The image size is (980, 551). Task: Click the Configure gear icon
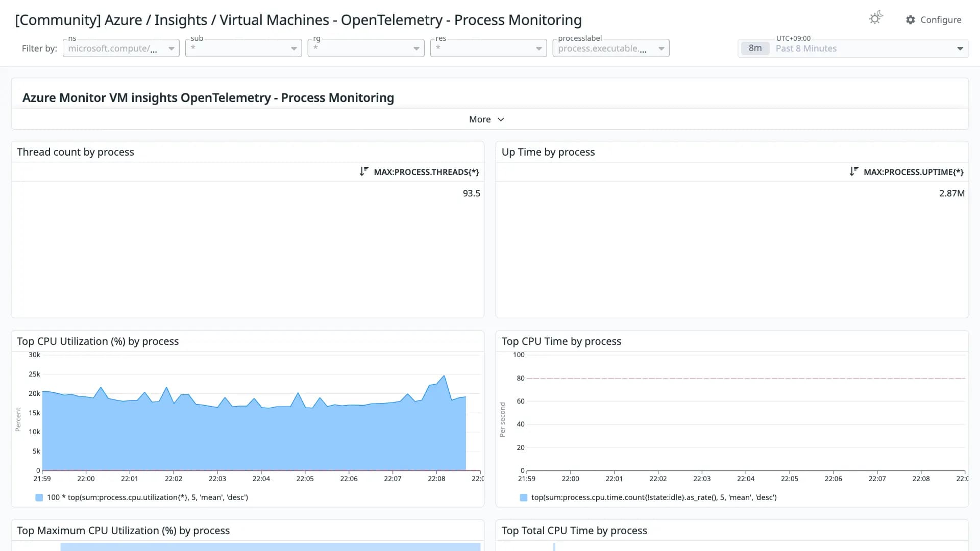point(911,20)
